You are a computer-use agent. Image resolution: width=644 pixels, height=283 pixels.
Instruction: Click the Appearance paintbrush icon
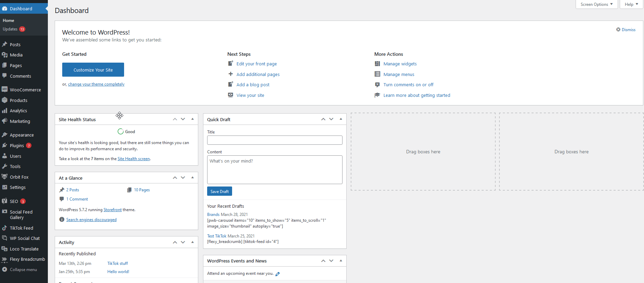point(4,135)
